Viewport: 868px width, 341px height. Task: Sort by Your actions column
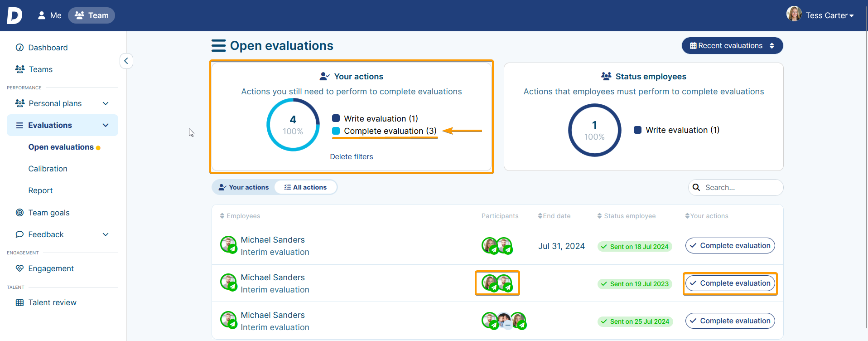click(687, 216)
